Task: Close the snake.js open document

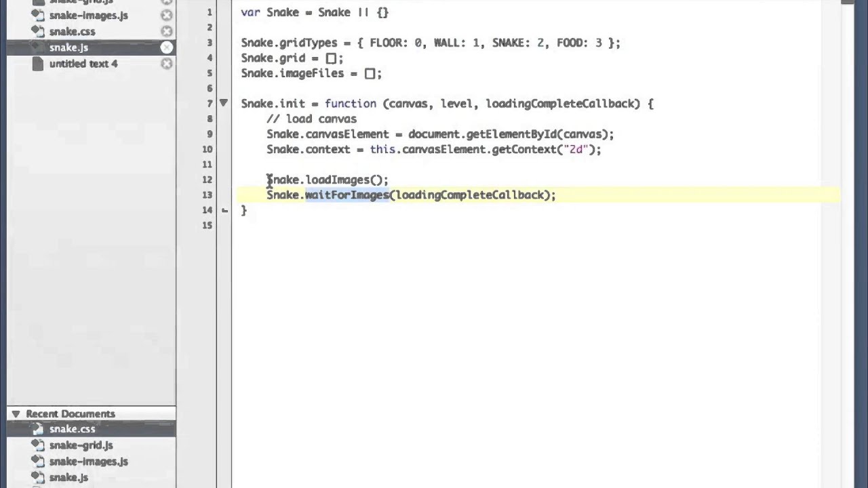Action: pos(167,47)
